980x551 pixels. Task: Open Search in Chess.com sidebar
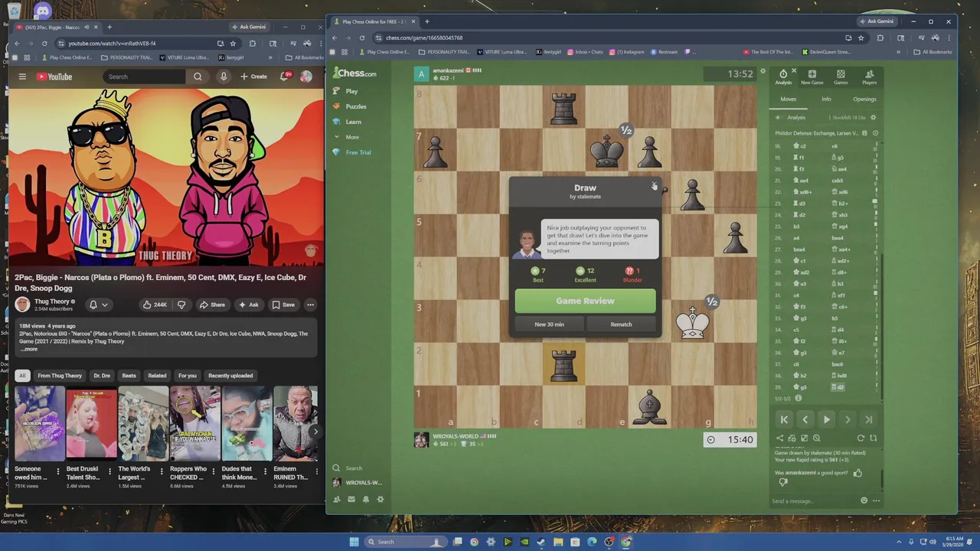click(x=347, y=468)
